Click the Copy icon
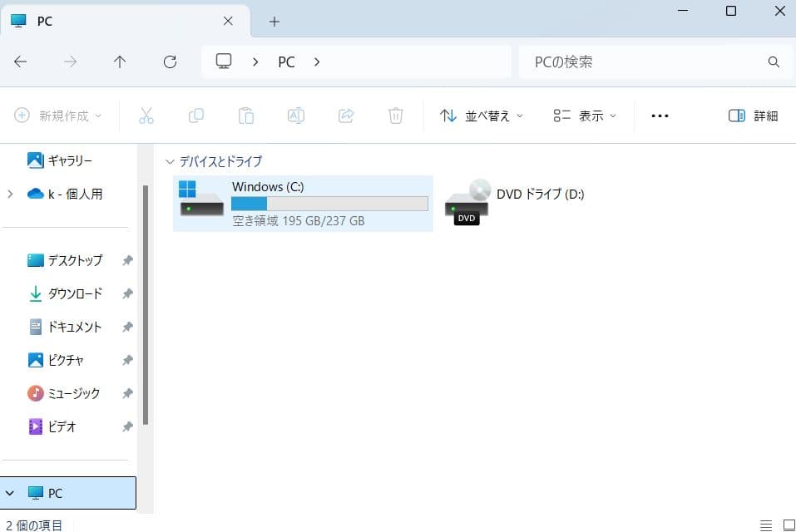 (196, 116)
